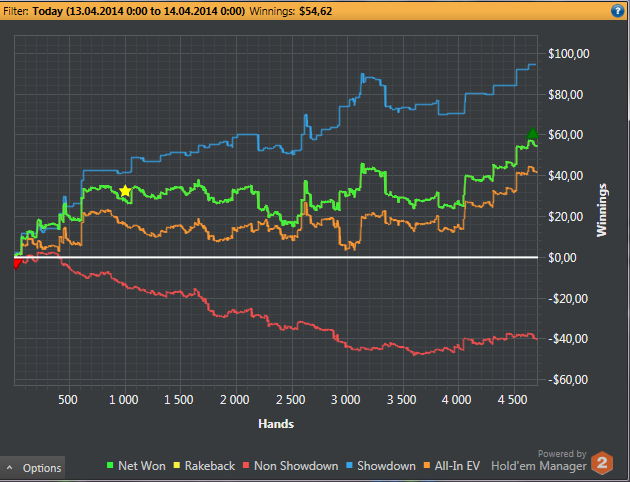Open the help question mark icon

click(x=618, y=11)
